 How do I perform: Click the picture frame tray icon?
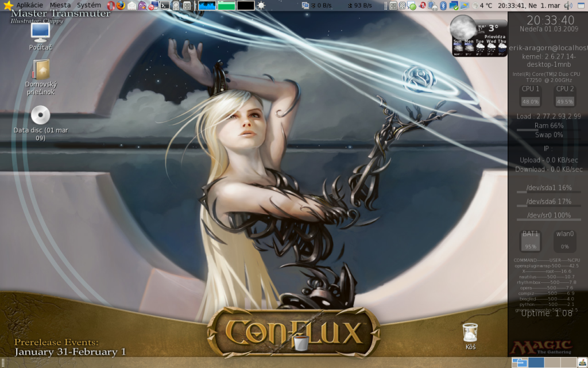pyautogui.click(x=464, y=5)
